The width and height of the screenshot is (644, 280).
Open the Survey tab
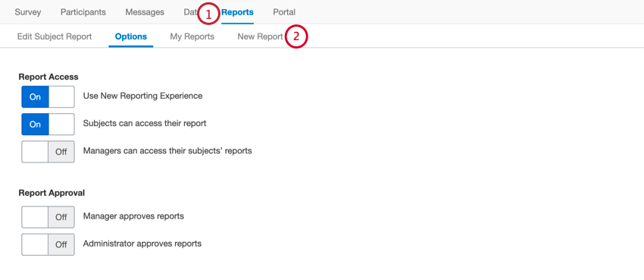click(28, 12)
